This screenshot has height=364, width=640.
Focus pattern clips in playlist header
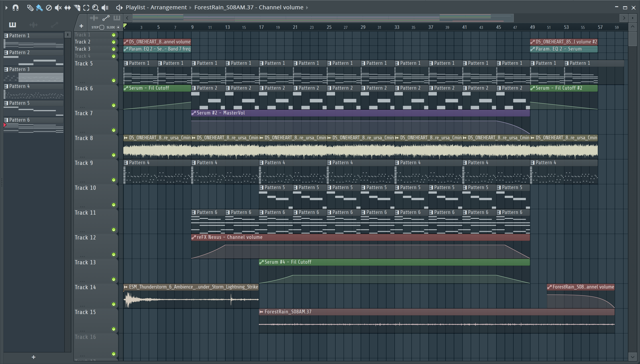click(117, 18)
